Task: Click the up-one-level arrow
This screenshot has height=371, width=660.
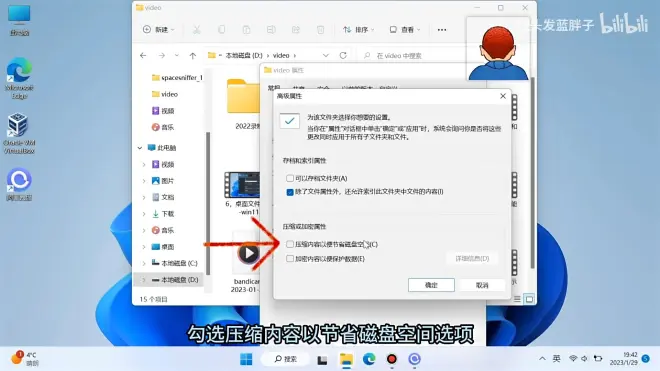Action: [x=192, y=55]
